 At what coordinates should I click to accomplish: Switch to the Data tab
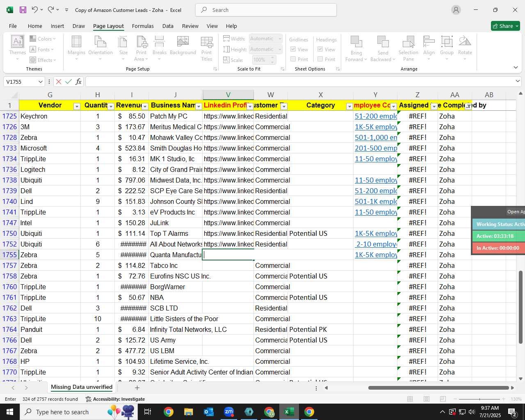pos(168,26)
